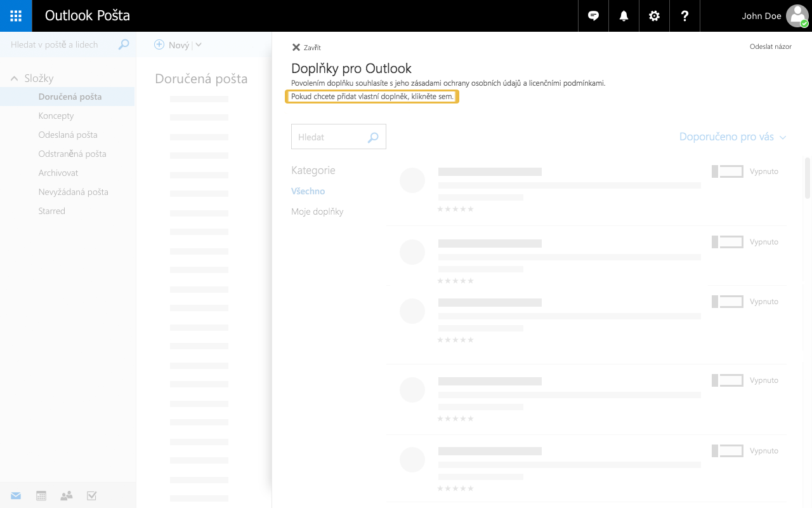Screen dimensions: 812x508
Task: Select the Všechno category
Action: point(308,191)
